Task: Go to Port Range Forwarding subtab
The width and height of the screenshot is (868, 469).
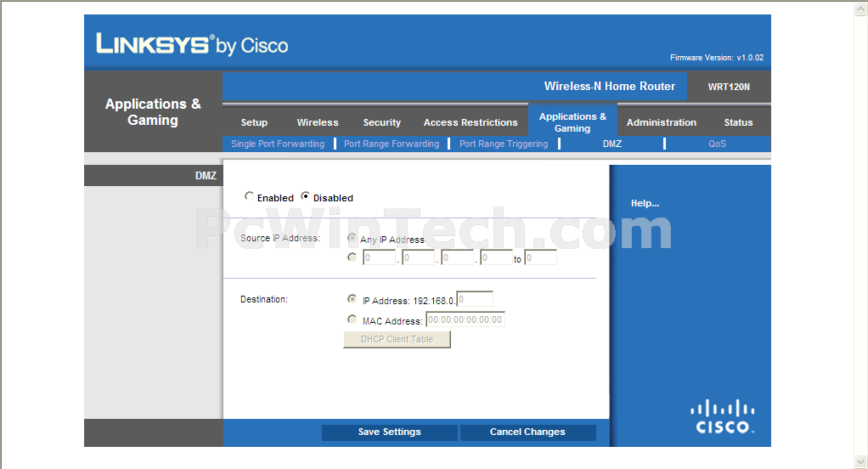Action: 392,144
